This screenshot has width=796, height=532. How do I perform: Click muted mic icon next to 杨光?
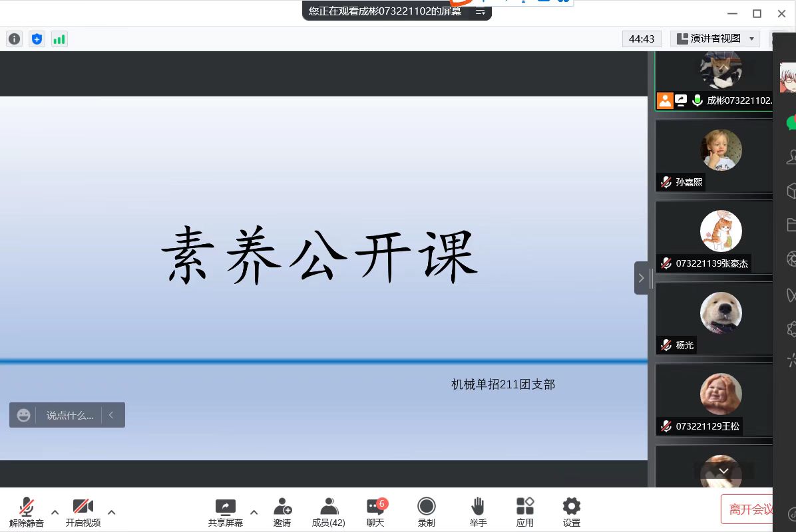pyautogui.click(x=666, y=345)
